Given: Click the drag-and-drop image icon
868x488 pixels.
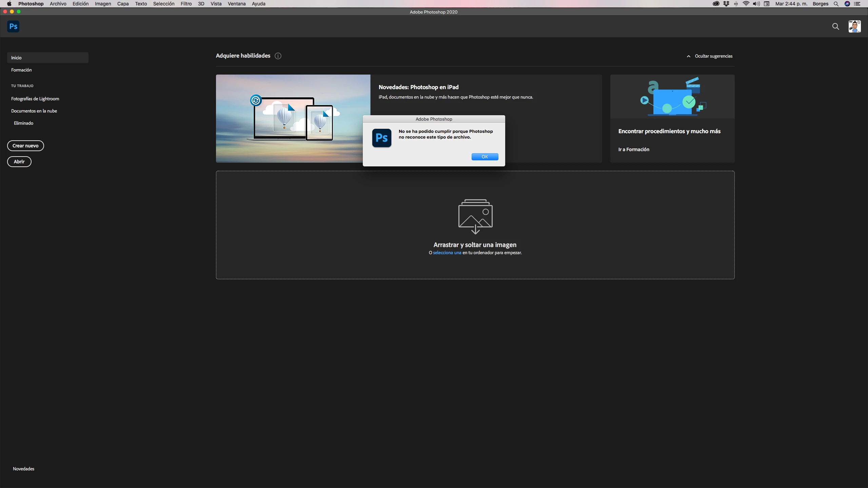Looking at the screenshot, I should (475, 217).
